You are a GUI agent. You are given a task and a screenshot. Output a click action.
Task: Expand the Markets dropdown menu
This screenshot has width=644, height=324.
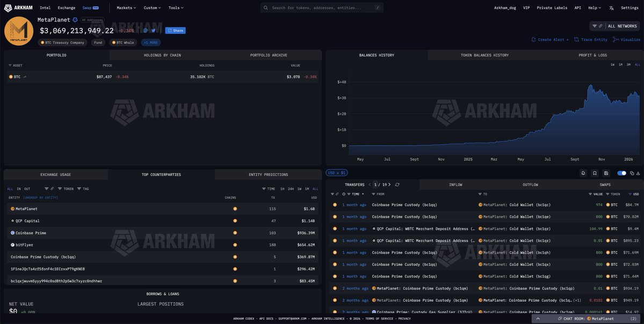[x=126, y=8]
